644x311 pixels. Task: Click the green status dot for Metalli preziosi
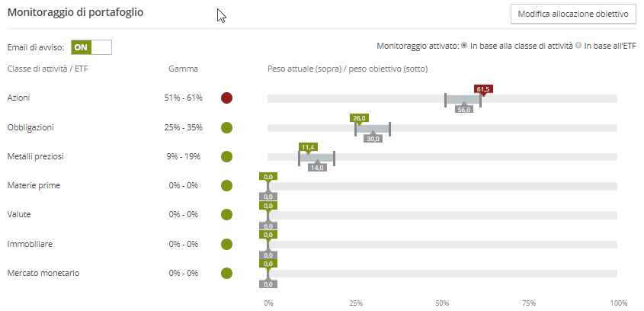coord(226,156)
